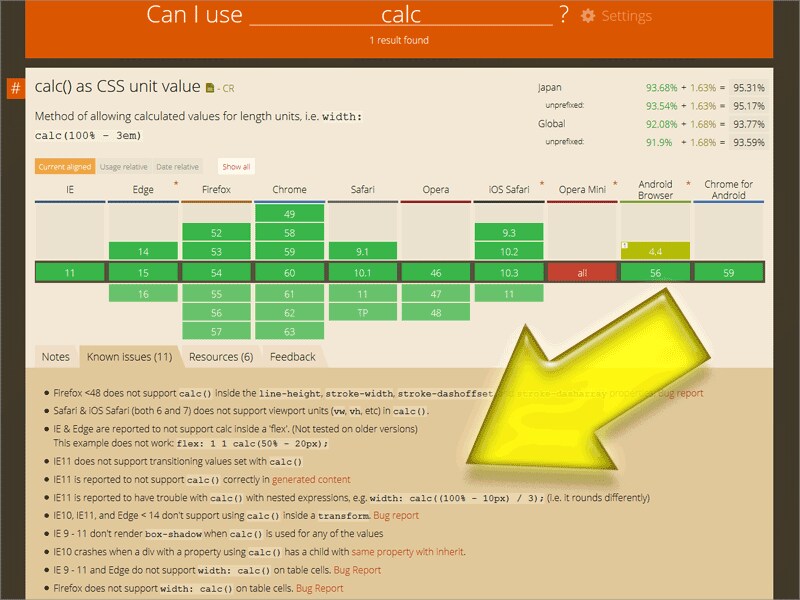
Task: Open Known issues (11) tab
Action: click(x=130, y=357)
